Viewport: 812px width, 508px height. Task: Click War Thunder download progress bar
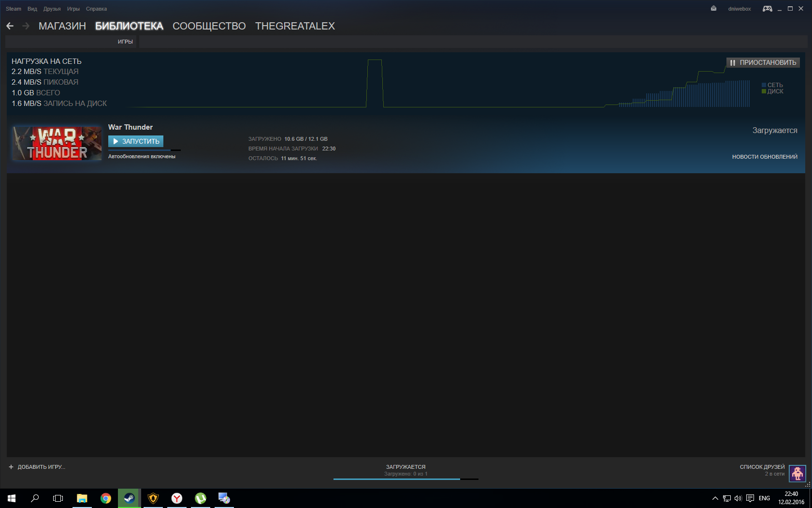pyautogui.click(x=145, y=150)
